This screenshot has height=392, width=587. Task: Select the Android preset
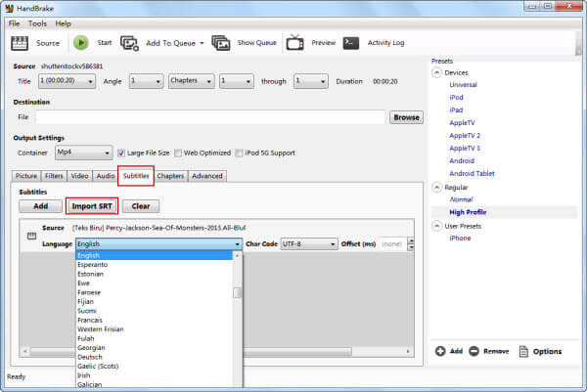[x=462, y=161]
